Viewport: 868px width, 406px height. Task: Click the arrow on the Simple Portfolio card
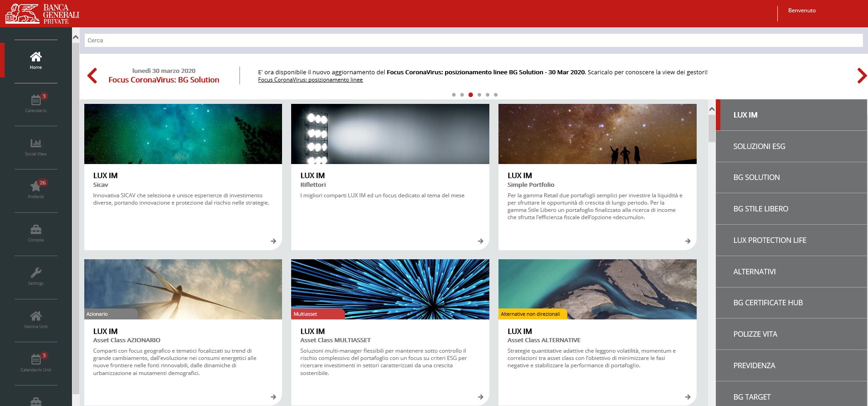[688, 241]
